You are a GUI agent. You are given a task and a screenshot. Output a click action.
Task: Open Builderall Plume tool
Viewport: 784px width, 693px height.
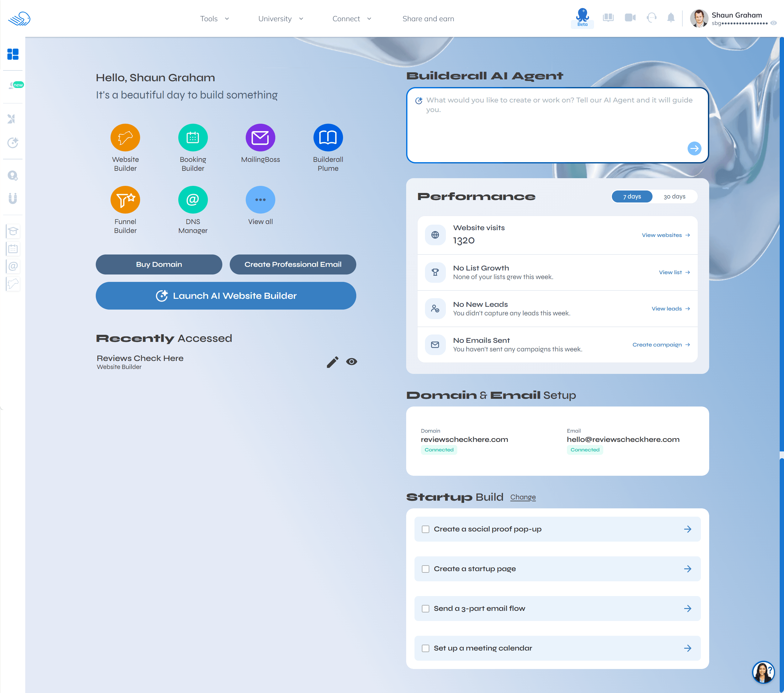328,148
